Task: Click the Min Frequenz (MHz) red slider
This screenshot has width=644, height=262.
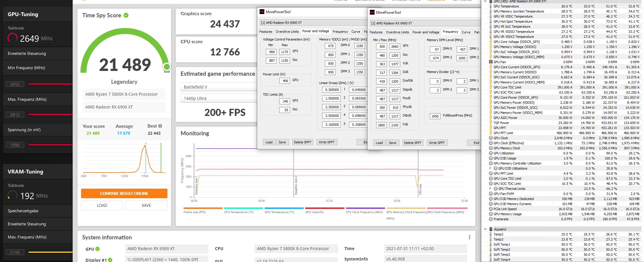Action: (x=50, y=84)
